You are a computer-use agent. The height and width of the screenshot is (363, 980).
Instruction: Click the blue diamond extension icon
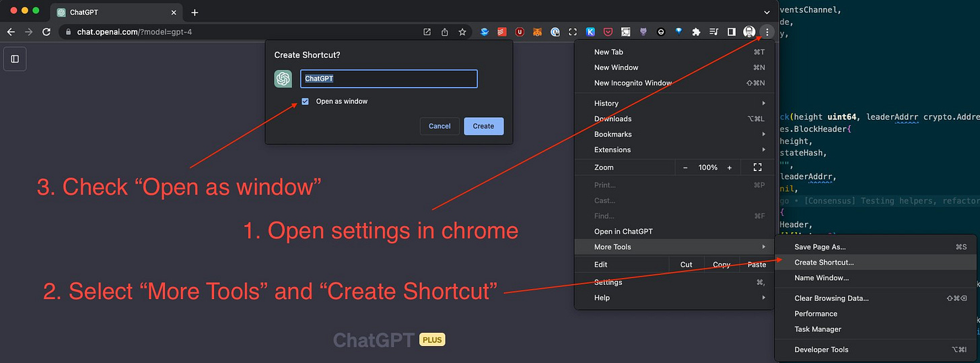tap(678, 32)
